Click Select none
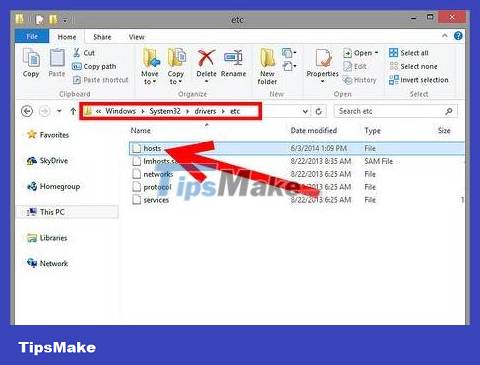 pyautogui.click(x=413, y=66)
